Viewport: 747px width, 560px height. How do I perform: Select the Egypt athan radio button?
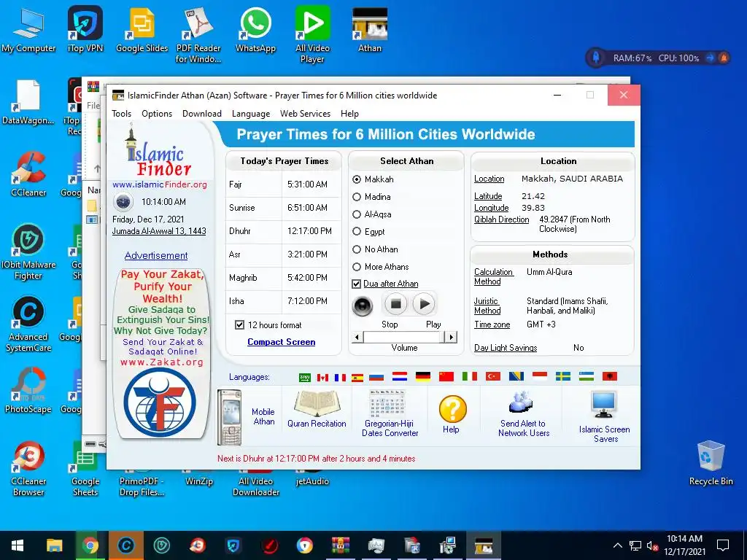coord(356,231)
